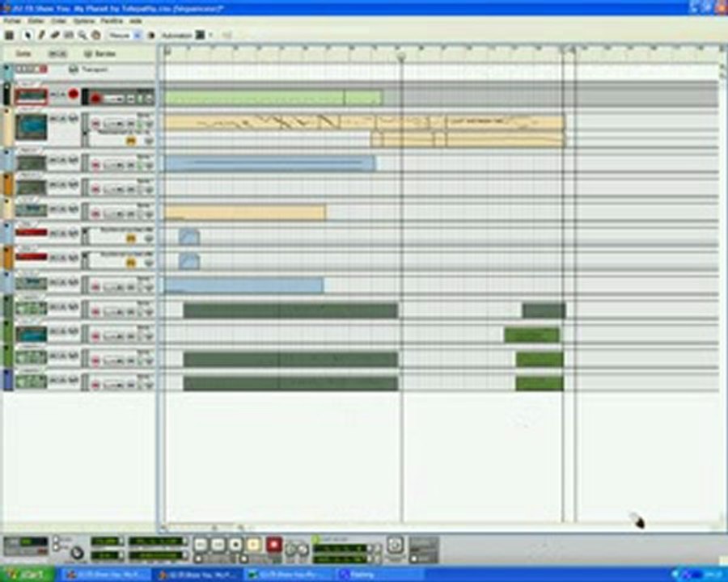Click the song position display in transport
The height and width of the screenshot is (582, 728).
pos(156,541)
